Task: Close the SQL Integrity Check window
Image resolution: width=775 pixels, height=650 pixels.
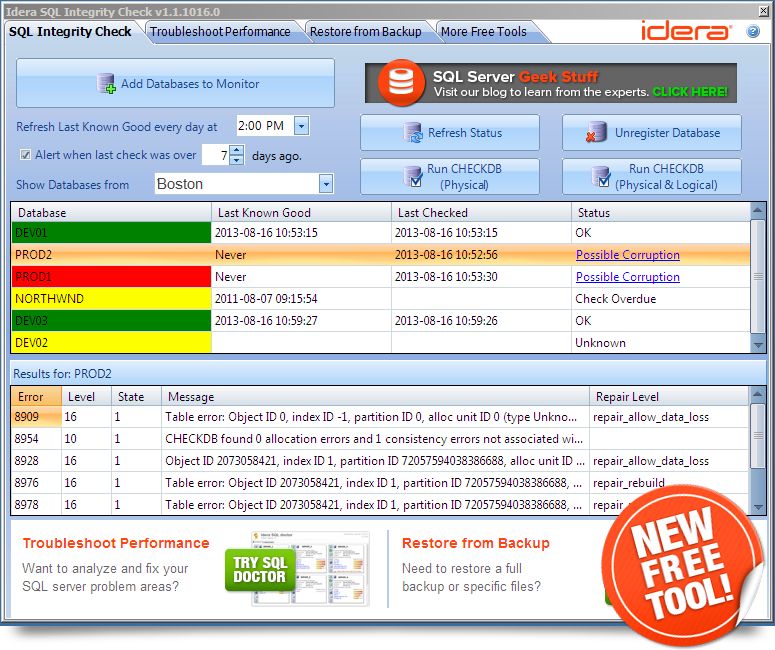Action: tap(763, 11)
